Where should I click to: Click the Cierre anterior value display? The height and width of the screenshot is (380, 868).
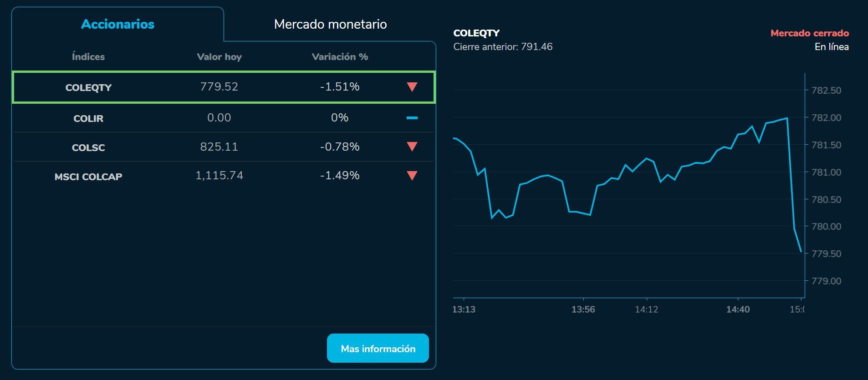click(x=502, y=46)
